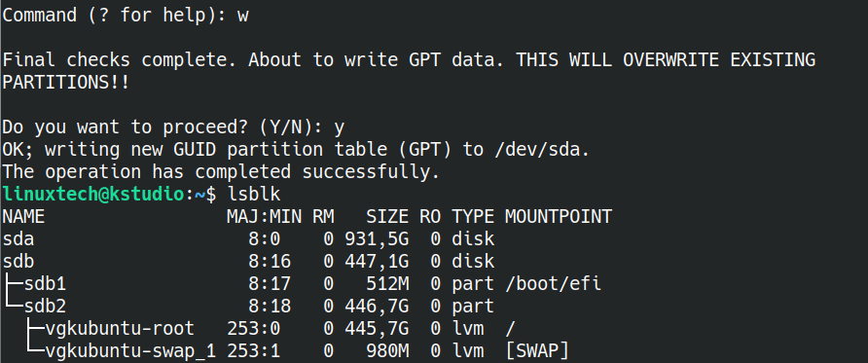Click the MAJ:MIN column header

pyautogui.click(x=264, y=216)
